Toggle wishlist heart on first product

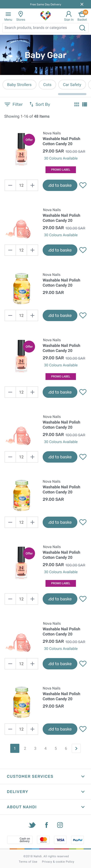point(83,185)
